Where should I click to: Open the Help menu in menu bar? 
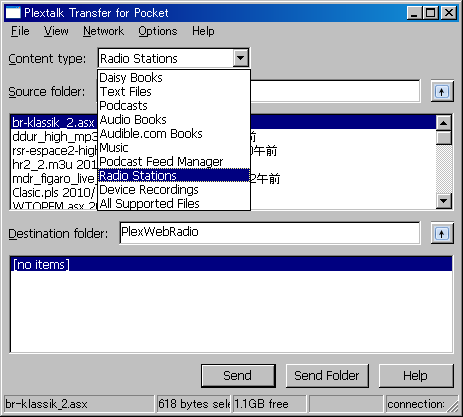tap(203, 31)
